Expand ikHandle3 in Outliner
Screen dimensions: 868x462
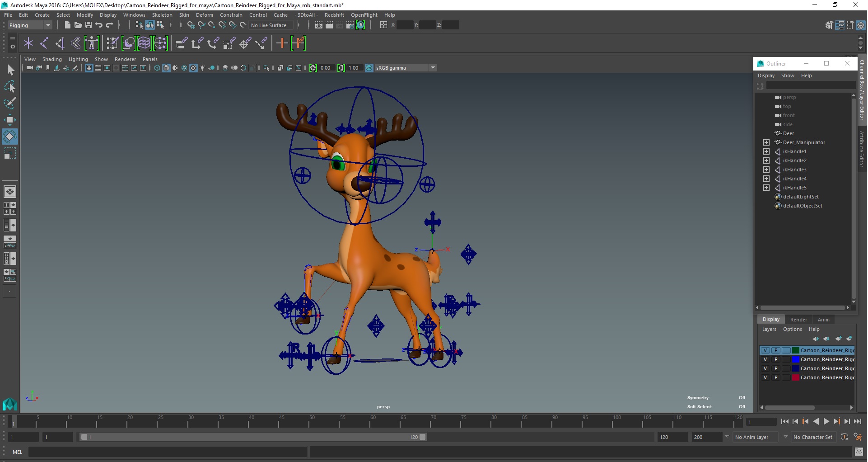tap(766, 170)
